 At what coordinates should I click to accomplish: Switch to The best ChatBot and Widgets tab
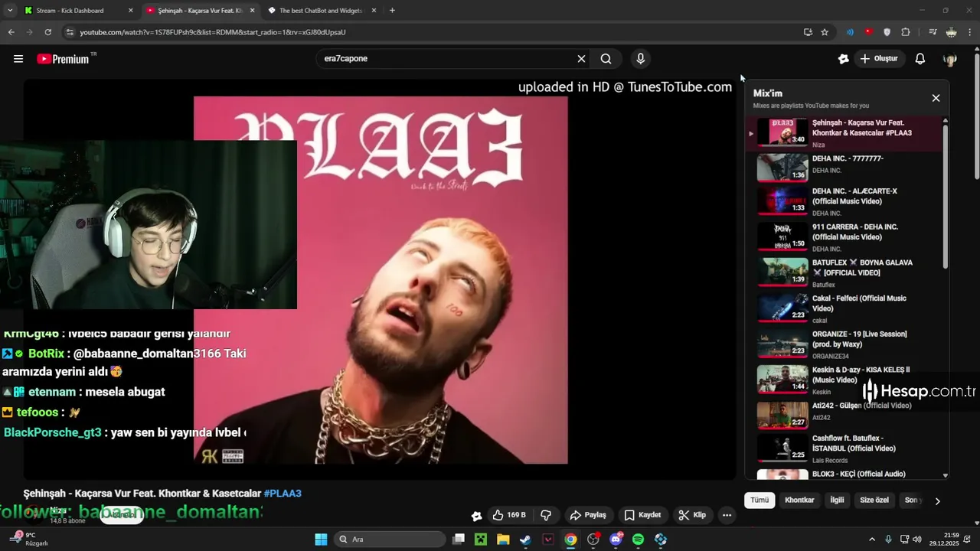tap(321, 11)
